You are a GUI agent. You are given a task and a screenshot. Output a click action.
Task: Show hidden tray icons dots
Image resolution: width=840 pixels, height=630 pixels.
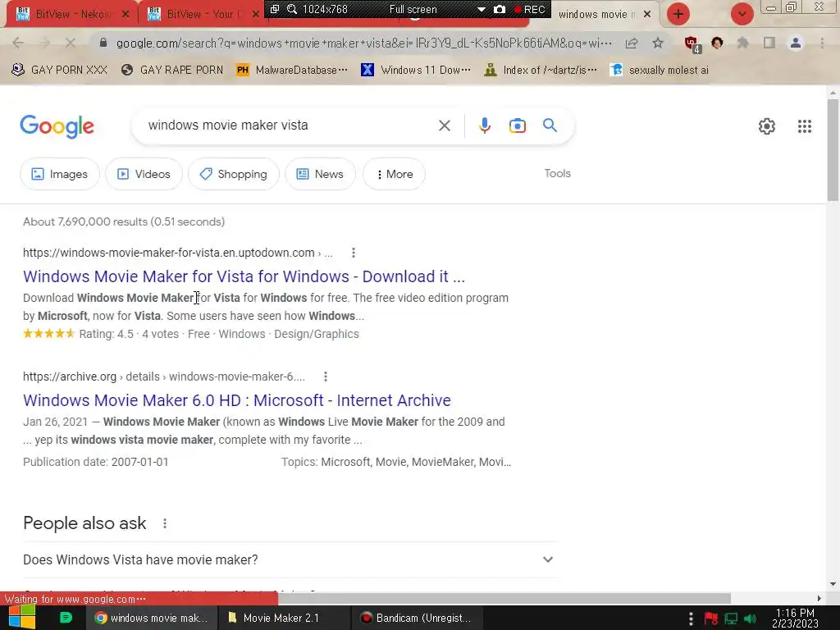pyautogui.click(x=691, y=619)
